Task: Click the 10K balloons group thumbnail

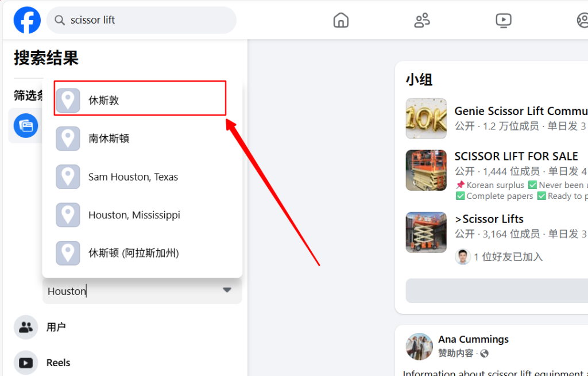Action: coord(426,118)
